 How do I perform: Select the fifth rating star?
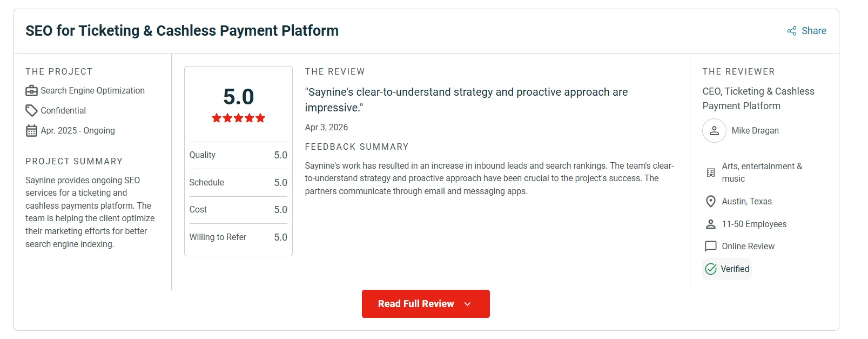click(260, 117)
